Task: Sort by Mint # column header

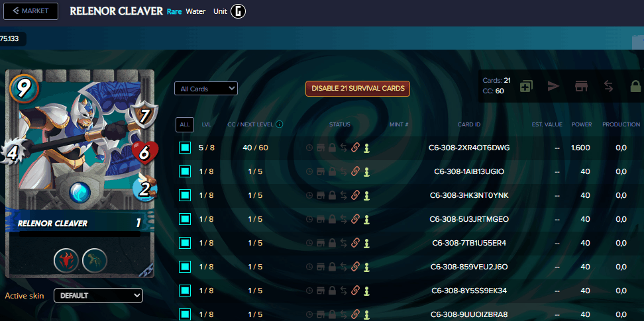Action: (x=399, y=124)
